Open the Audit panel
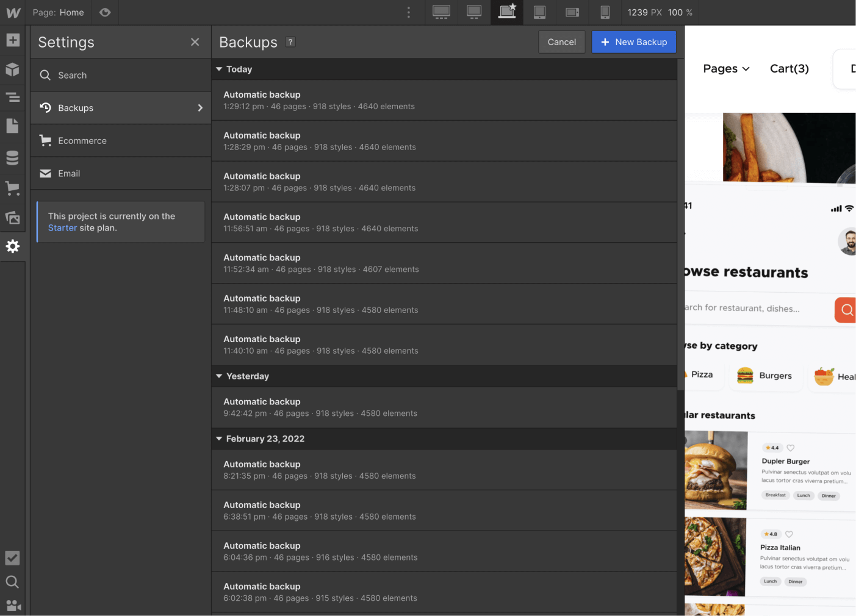The width and height of the screenshot is (856, 616). [12, 557]
